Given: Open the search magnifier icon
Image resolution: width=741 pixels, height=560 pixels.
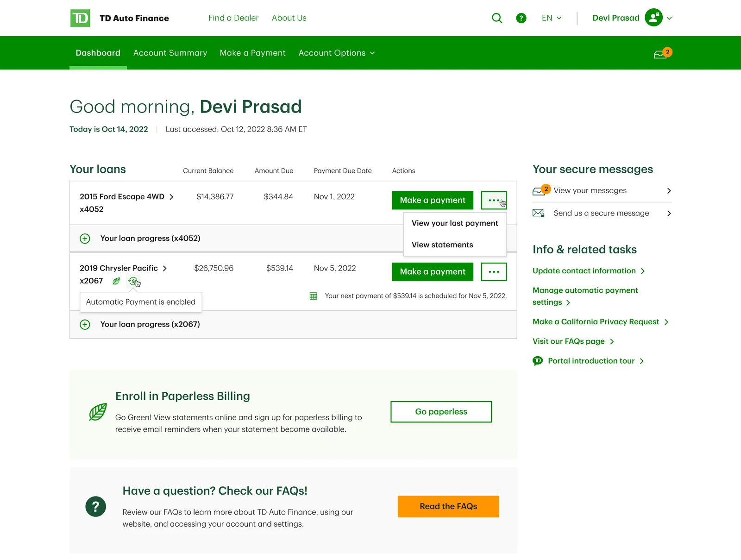Looking at the screenshot, I should tap(497, 18).
